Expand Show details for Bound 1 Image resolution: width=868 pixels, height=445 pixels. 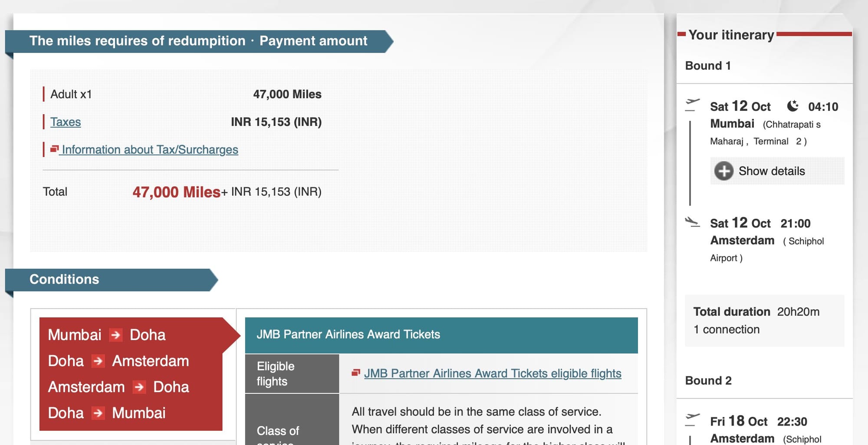[x=772, y=171]
